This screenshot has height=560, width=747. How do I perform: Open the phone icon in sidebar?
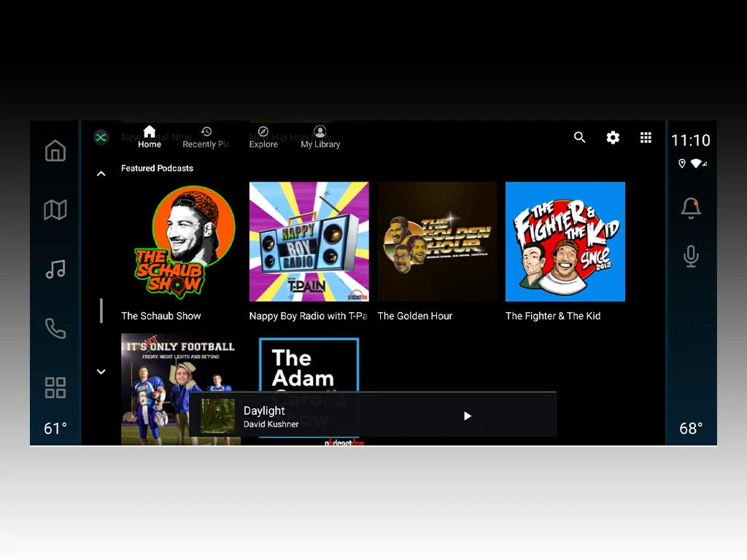tap(55, 328)
